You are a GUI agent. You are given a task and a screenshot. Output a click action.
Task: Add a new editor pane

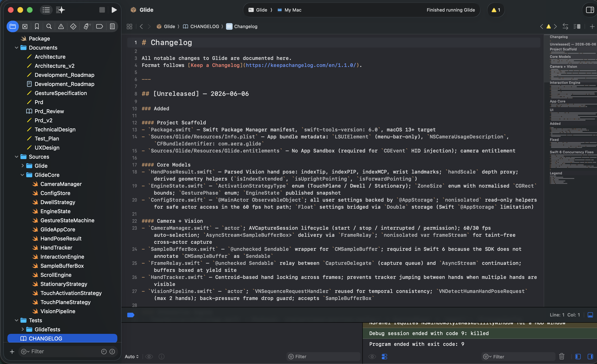click(592, 26)
